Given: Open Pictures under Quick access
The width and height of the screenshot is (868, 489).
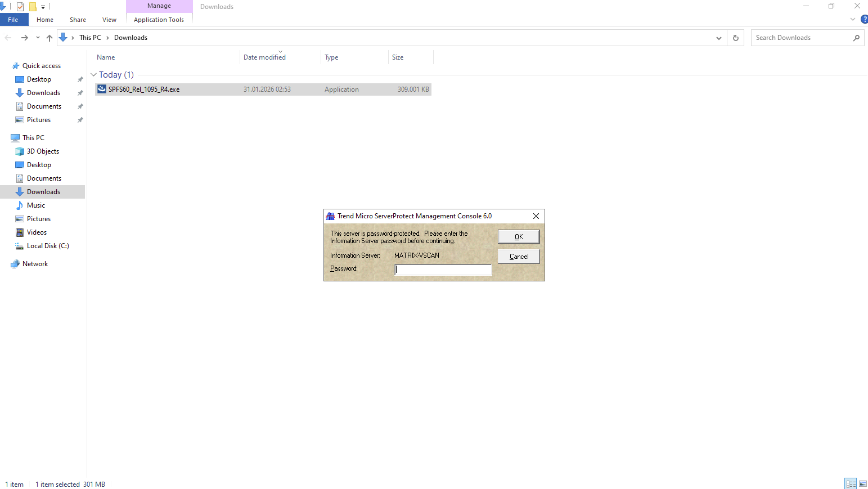Looking at the screenshot, I should pyautogui.click(x=39, y=120).
